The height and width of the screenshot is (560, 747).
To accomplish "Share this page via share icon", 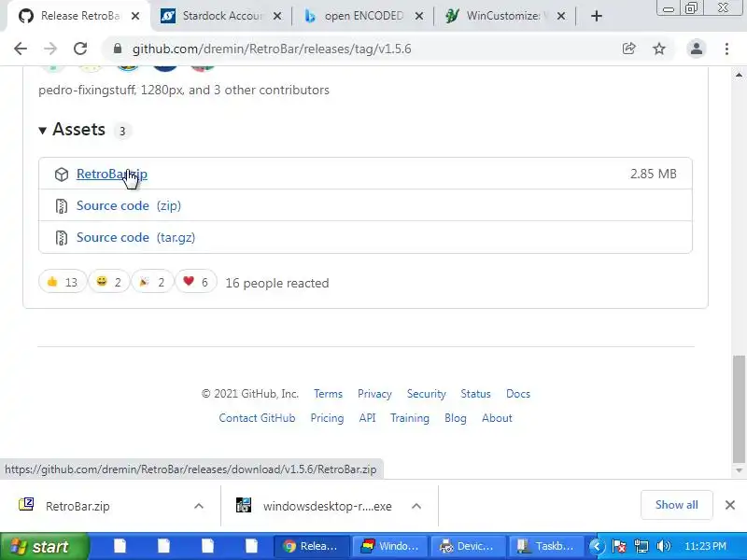I will (x=628, y=49).
